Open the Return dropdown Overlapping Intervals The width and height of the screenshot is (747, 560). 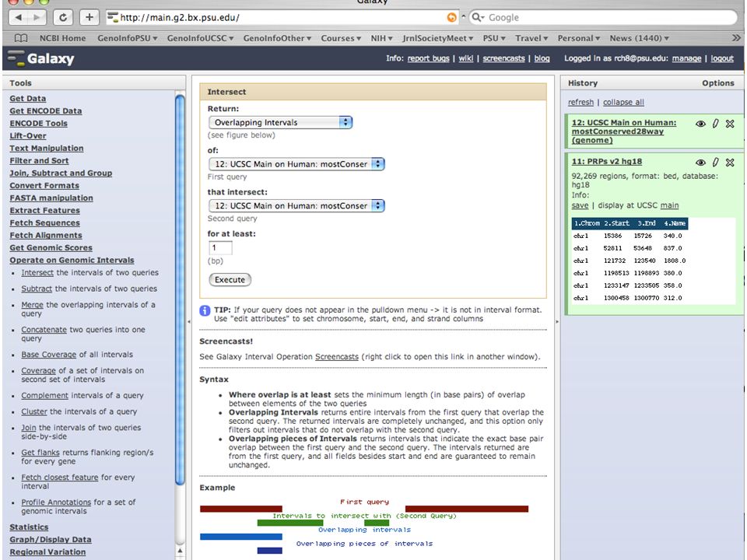tap(280, 122)
